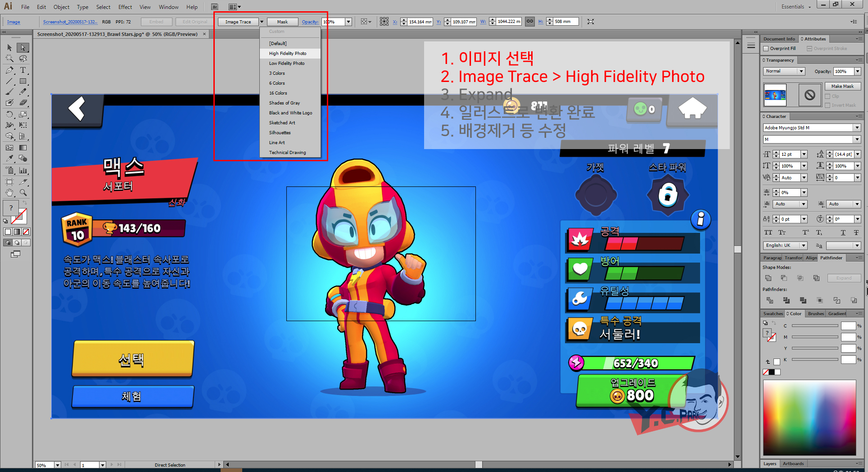The image size is (868, 472).
Task: Click the Image Trace button
Action: point(238,22)
